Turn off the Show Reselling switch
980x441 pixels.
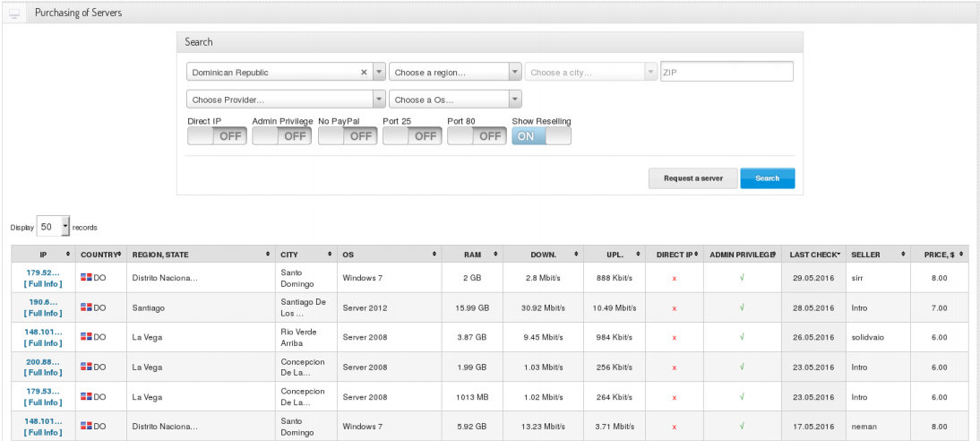click(x=541, y=136)
